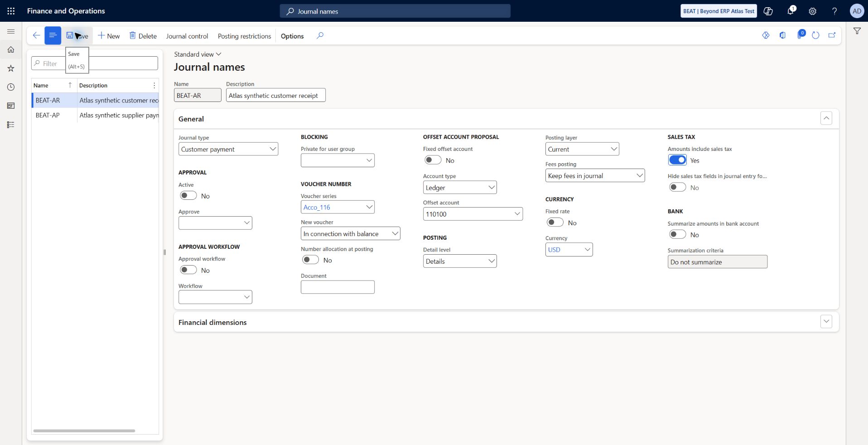Refresh the page with refresh icon
The width and height of the screenshot is (868, 445).
(x=815, y=35)
